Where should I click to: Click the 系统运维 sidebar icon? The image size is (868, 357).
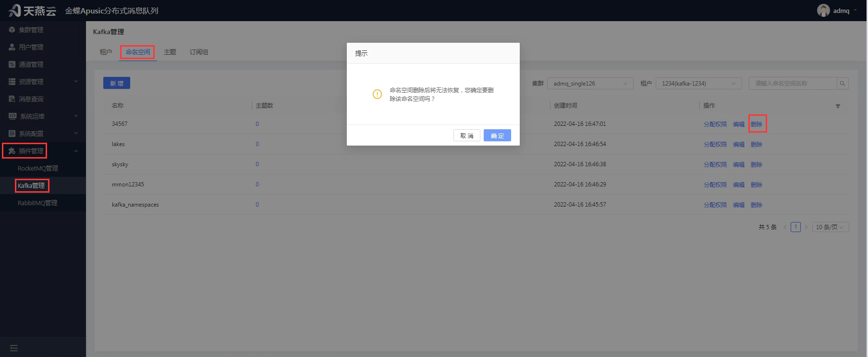pos(12,116)
